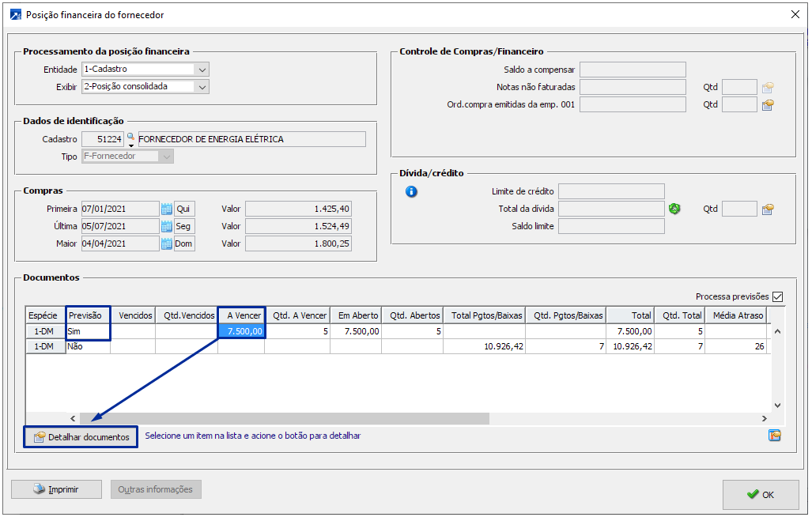Screen dimensions: 812x517
Task: Confirm with the OK button
Action: 760,494
